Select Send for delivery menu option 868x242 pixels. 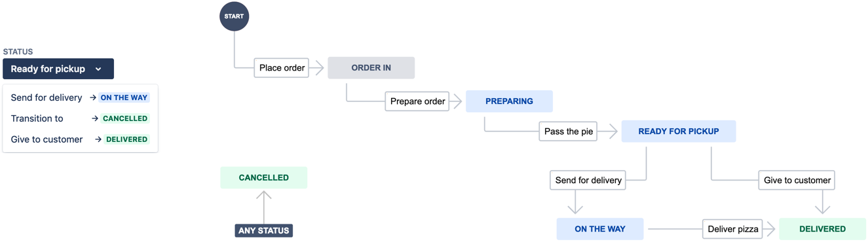(x=80, y=97)
